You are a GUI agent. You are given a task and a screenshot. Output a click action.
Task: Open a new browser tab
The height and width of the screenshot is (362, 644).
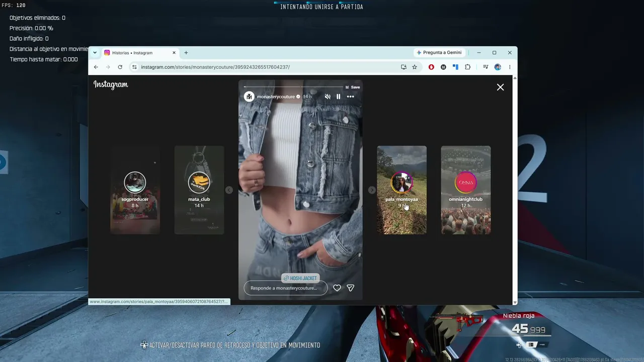click(x=186, y=53)
